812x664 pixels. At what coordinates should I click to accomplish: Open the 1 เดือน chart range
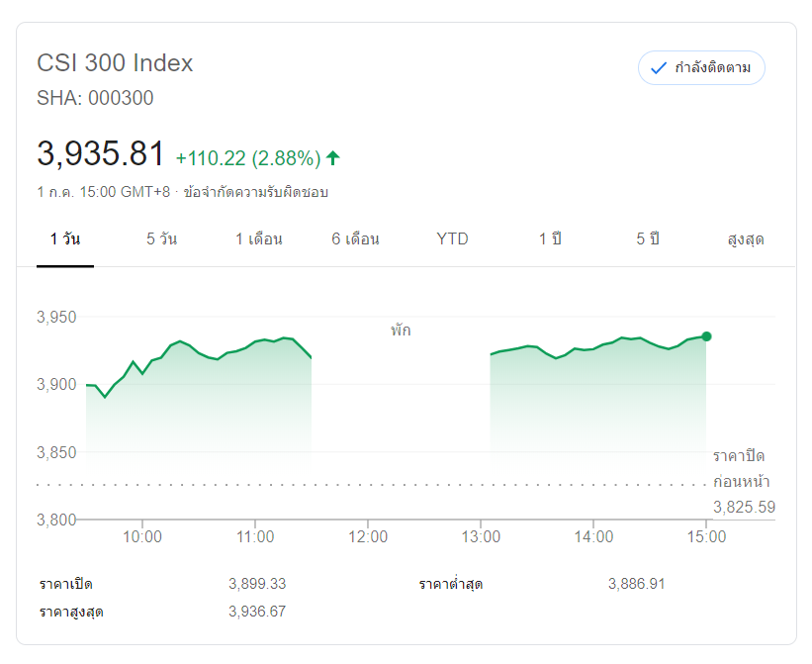pos(259,239)
